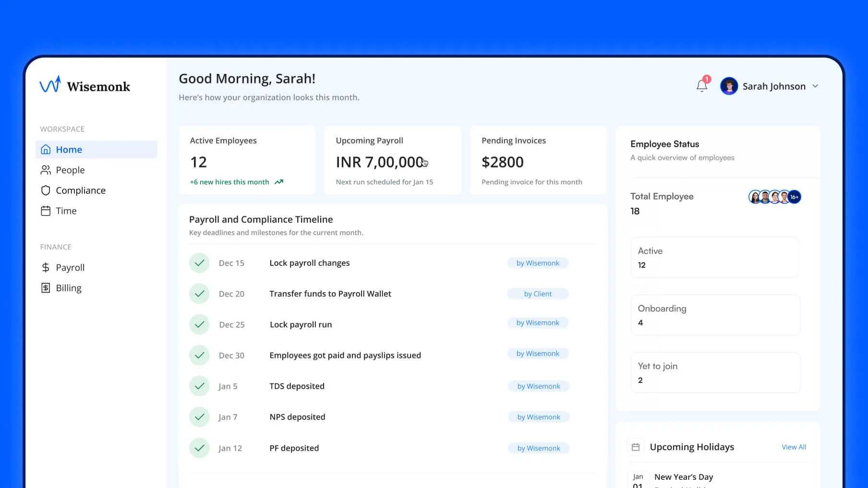This screenshot has height=488, width=868.
Task: Open the notification bell
Action: coord(702,85)
